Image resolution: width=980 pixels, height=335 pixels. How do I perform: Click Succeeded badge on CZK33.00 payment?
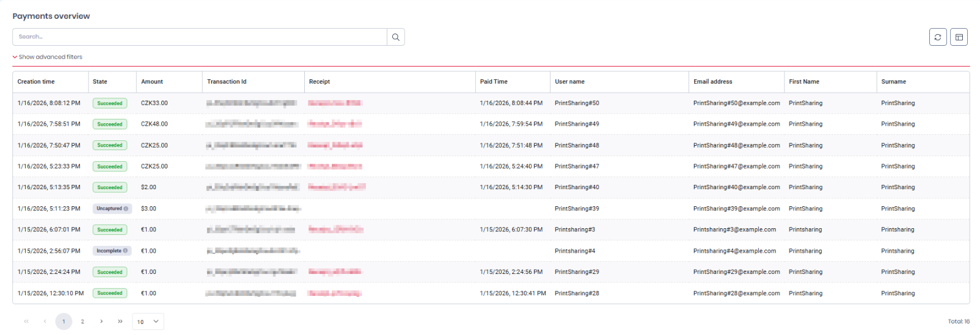click(x=110, y=103)
